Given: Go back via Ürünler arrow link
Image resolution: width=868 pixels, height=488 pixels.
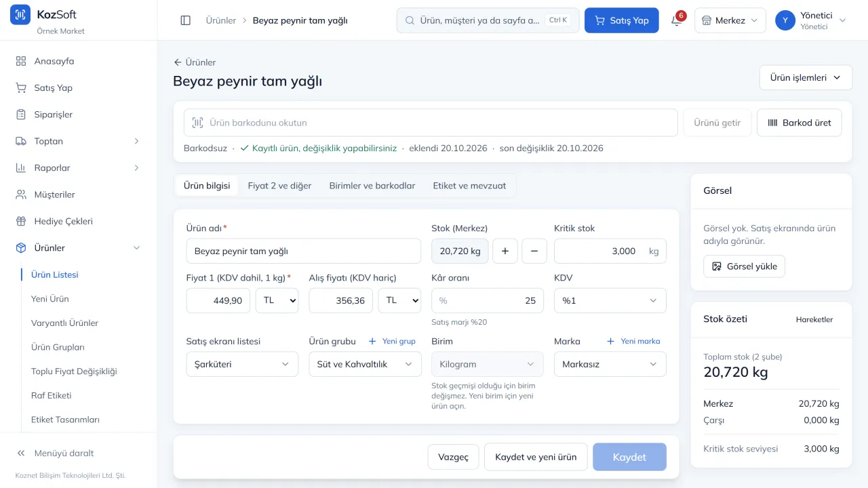Looking at the screenshot, I should click(x=195, y=62).
